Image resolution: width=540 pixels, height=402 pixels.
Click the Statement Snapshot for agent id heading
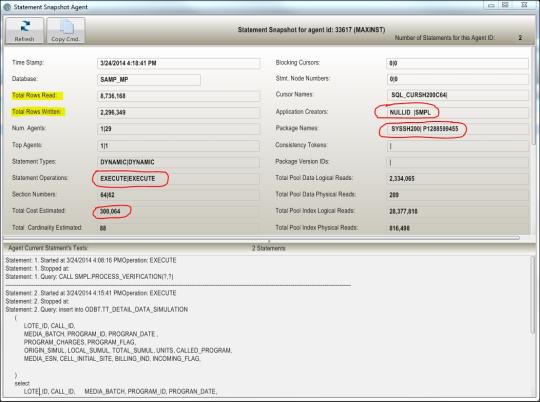pos(311,30)
